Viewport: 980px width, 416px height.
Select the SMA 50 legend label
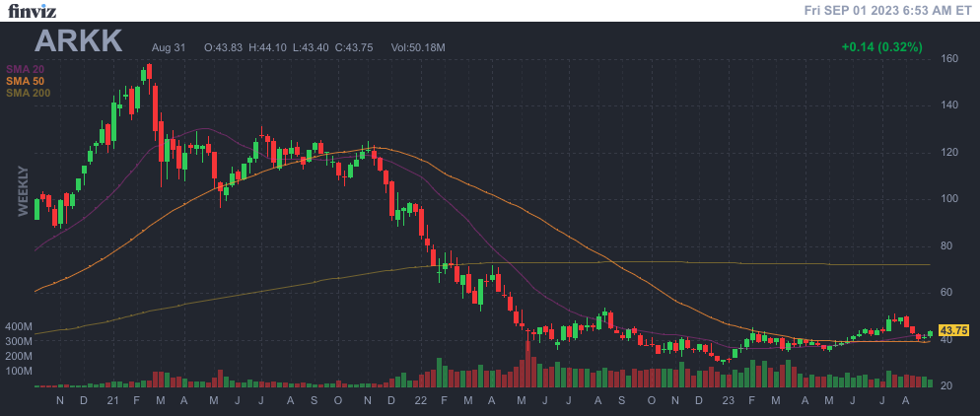tap(25, 81)
